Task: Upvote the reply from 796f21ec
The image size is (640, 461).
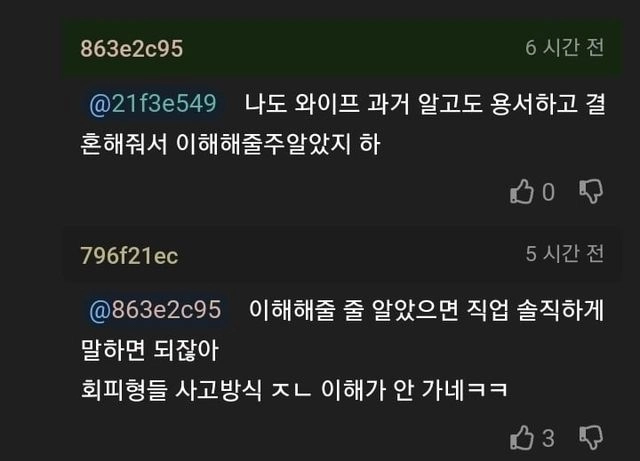Action: coord(522,438)
